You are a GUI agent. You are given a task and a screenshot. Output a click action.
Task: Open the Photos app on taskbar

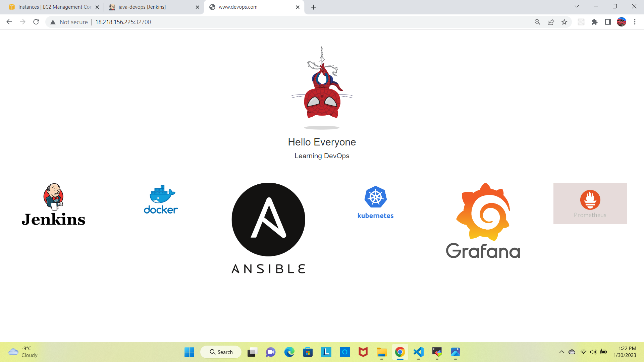click(455, 352)
